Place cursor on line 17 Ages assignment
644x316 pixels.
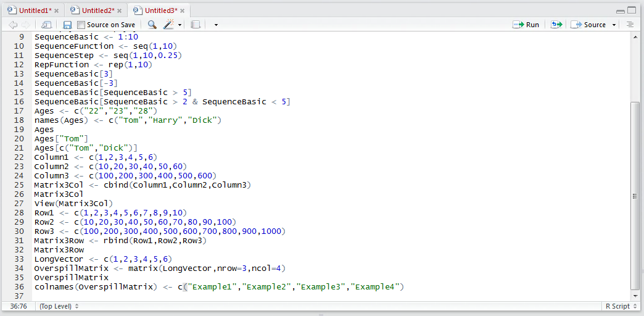point(96,111)
